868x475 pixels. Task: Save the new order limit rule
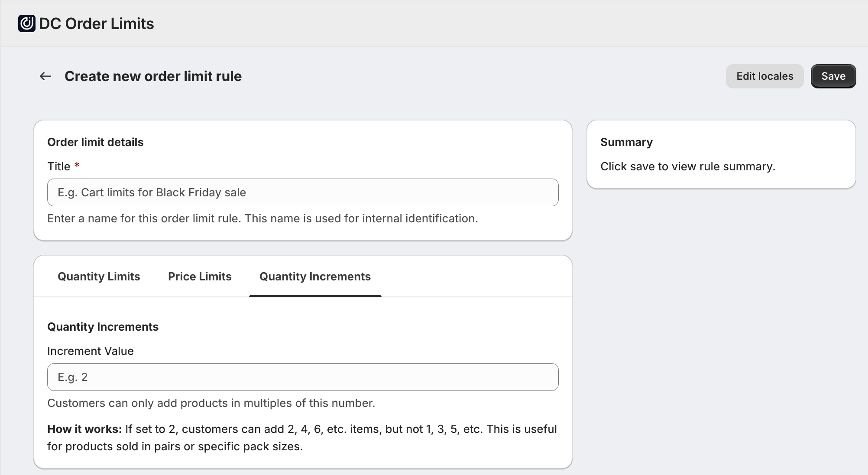[x=833, y=76]
